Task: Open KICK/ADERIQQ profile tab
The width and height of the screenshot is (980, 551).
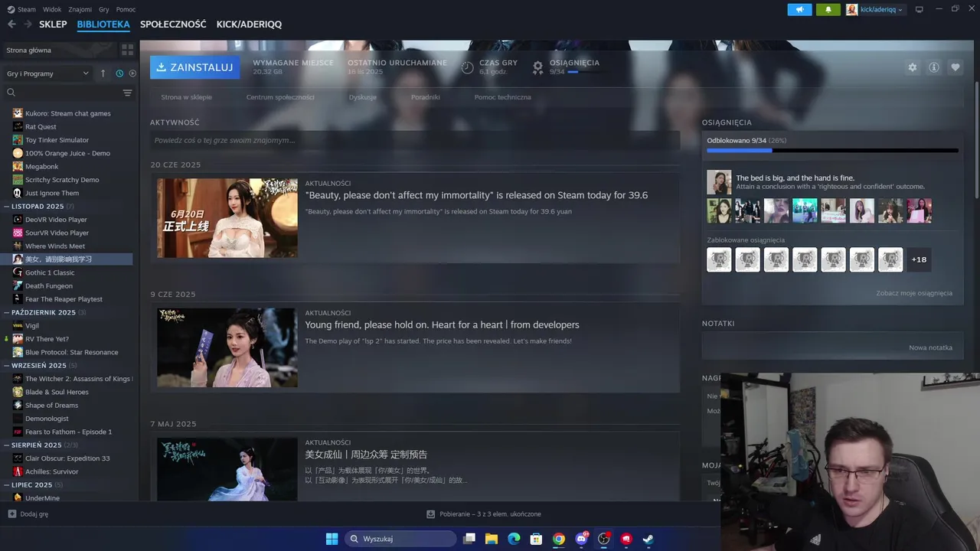Action: [249, 24]
